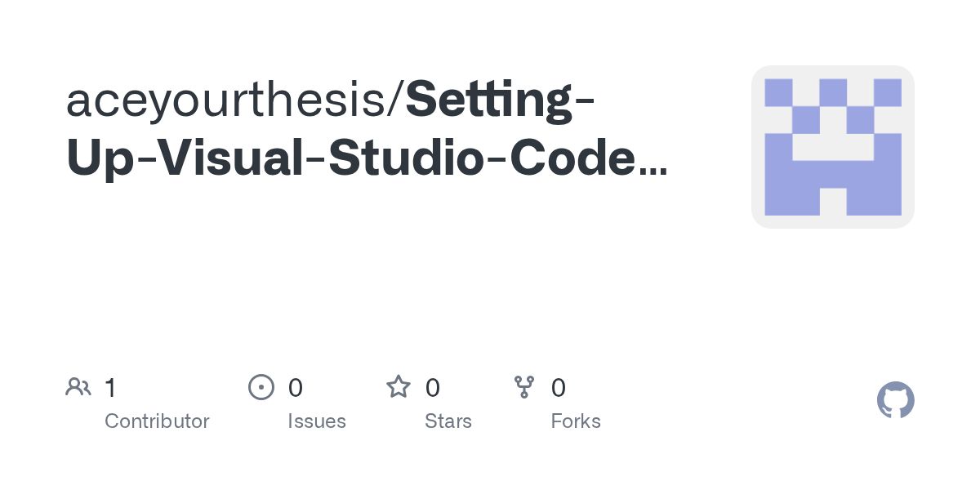Click the GitHub Octocat logo
980x490 pixels.
coord(895,400)
